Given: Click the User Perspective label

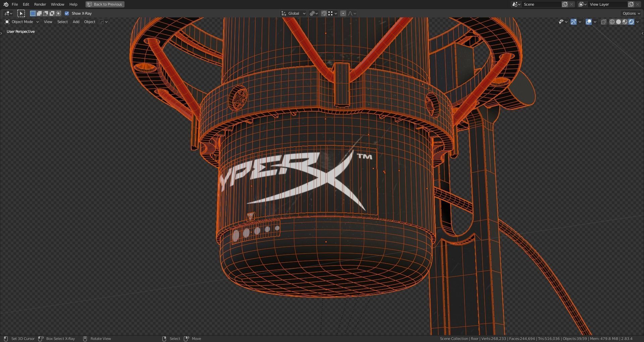Looking at the screenshot, I should point(20,31).
